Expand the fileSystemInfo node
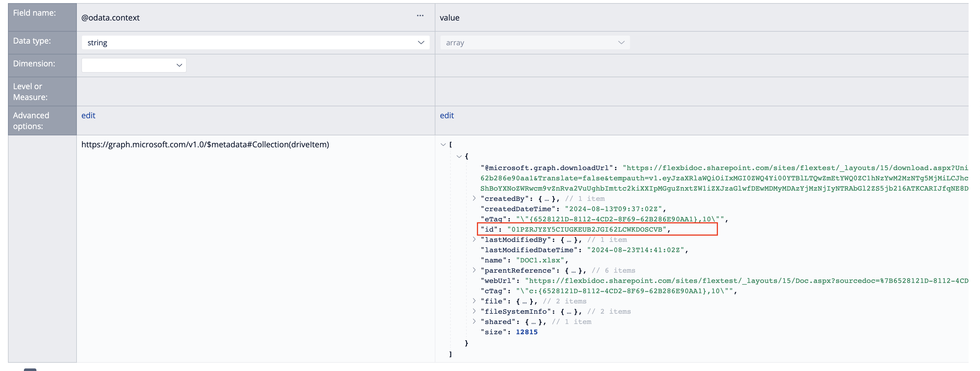980x371 pixels. [x=474, y=311]
